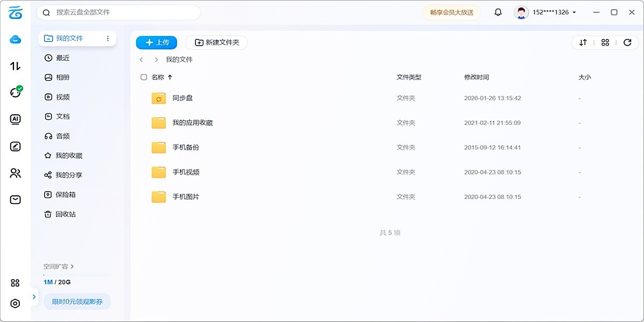This screenshot has width=644, height=322.
Task: Open the settings gear at bottom left
Action: [x=15, y=303]
